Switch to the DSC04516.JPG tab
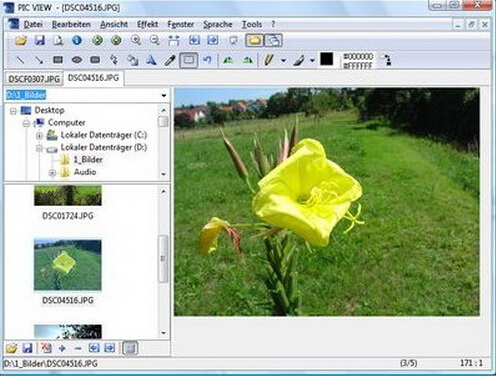The width and height of the screenshot is (496, 376). (x=93, y=78)
